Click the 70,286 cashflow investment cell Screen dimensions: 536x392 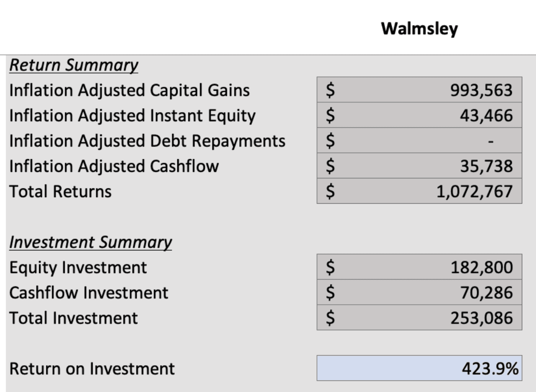pos(419,292)
